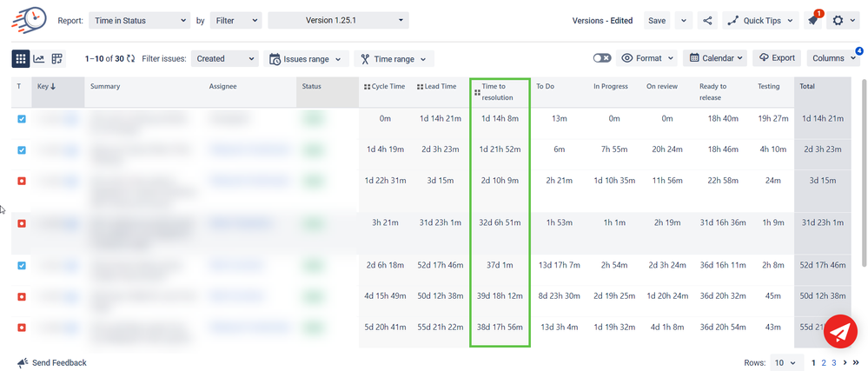Open the Issues range dropdown

click(306, 59)
